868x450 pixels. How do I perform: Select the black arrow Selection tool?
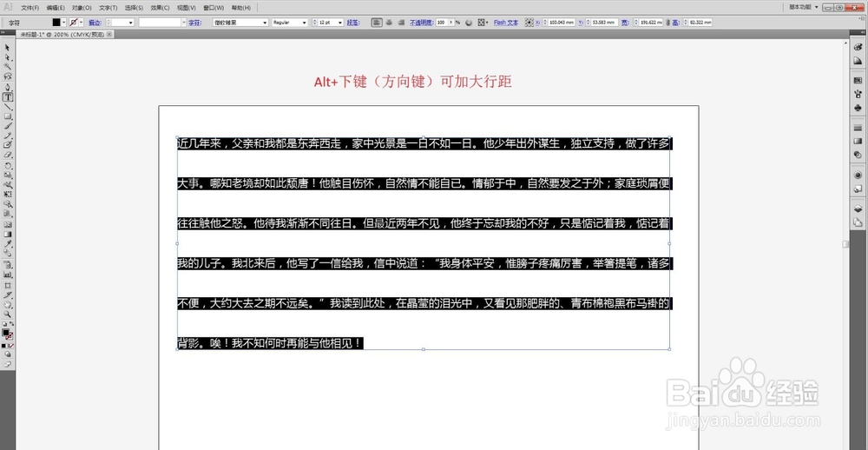[8, 48]
